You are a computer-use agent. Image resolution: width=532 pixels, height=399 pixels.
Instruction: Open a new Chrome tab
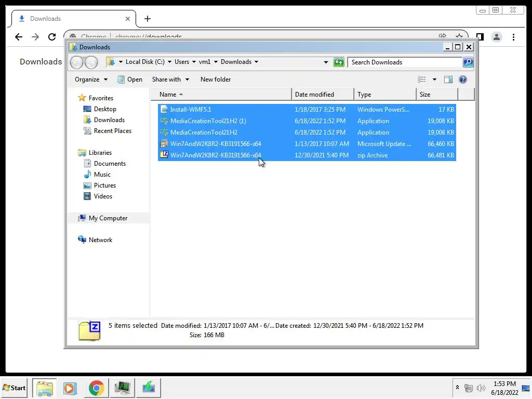(x=147, y=19)
